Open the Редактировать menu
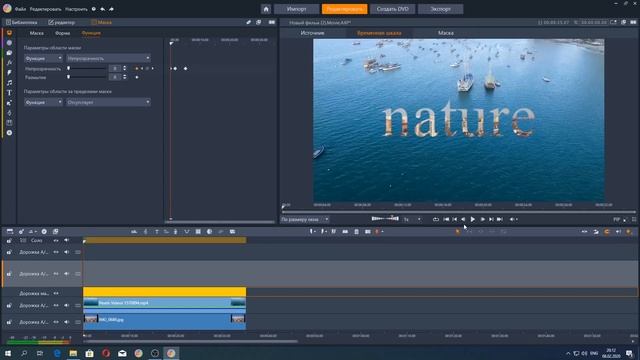This screenshot has height=360, width=640. 45,9
